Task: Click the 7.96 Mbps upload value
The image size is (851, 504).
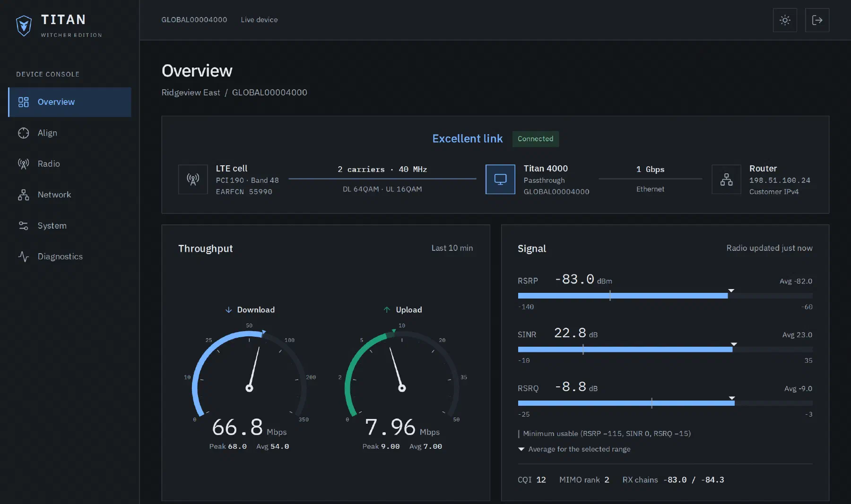Action: point(402,427)
